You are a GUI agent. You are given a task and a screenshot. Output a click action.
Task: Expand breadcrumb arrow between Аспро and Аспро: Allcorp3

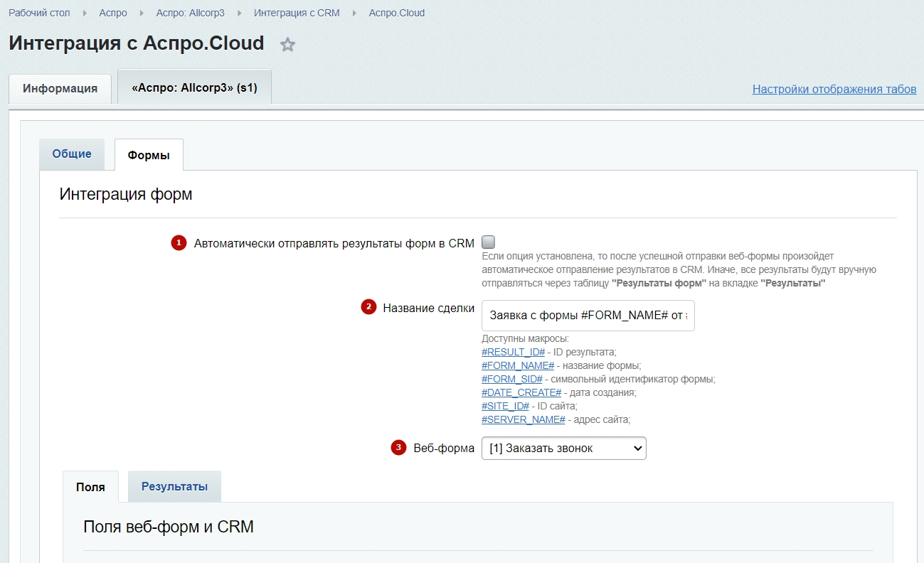(142, 13)
